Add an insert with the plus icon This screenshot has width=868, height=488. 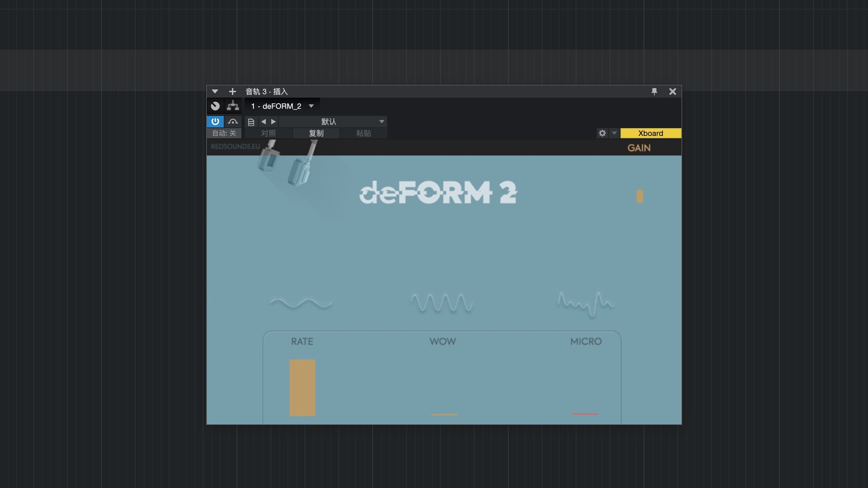pyautogui.click(x=232, y=91)
